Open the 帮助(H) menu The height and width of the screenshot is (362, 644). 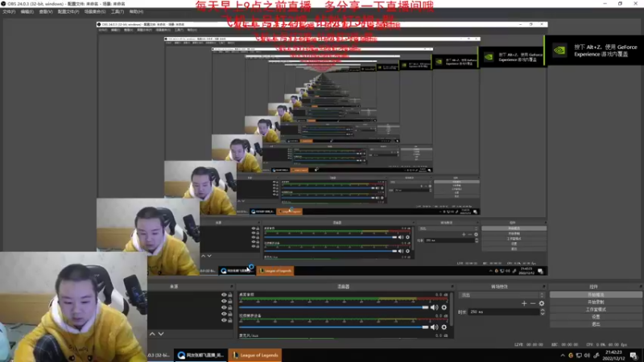tap(136, 11)
